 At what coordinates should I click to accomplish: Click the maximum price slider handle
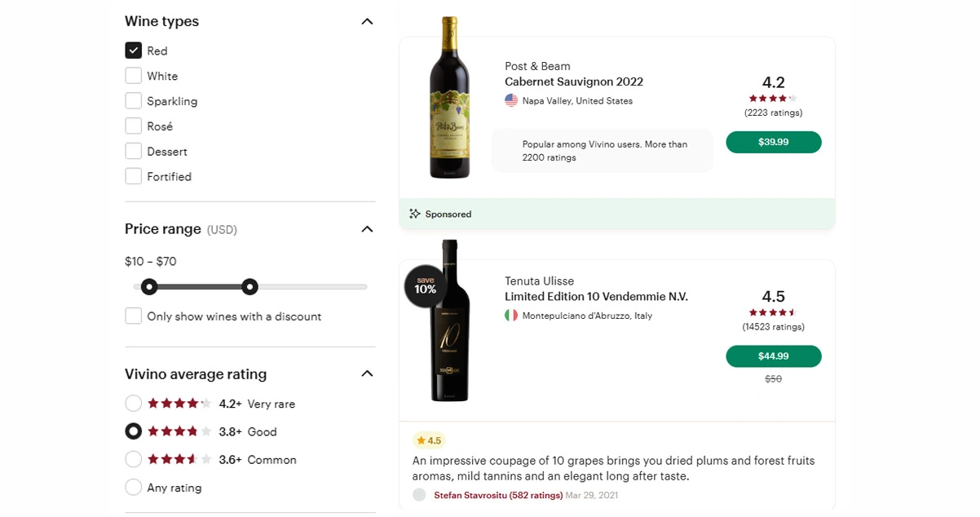click(250, 287)
